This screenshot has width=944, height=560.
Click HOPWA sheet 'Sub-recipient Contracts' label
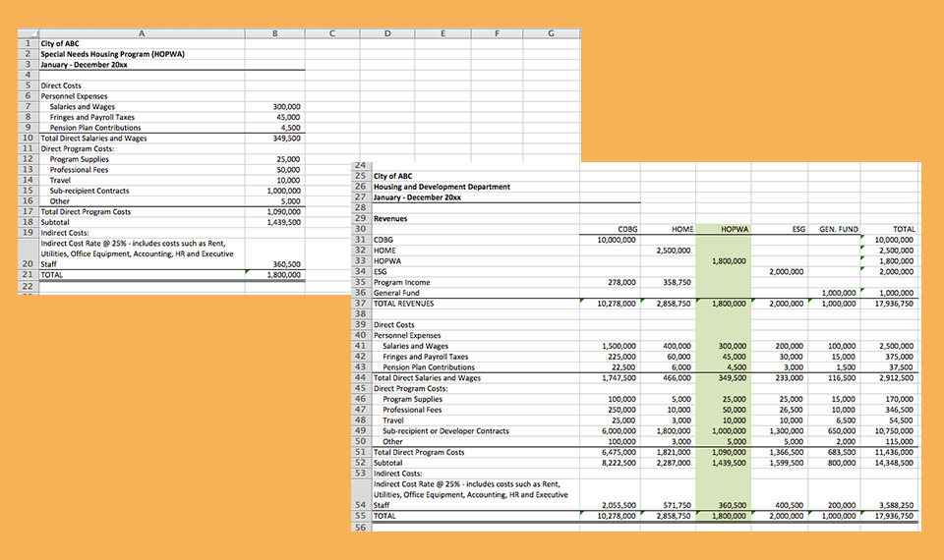click(89, 191)
